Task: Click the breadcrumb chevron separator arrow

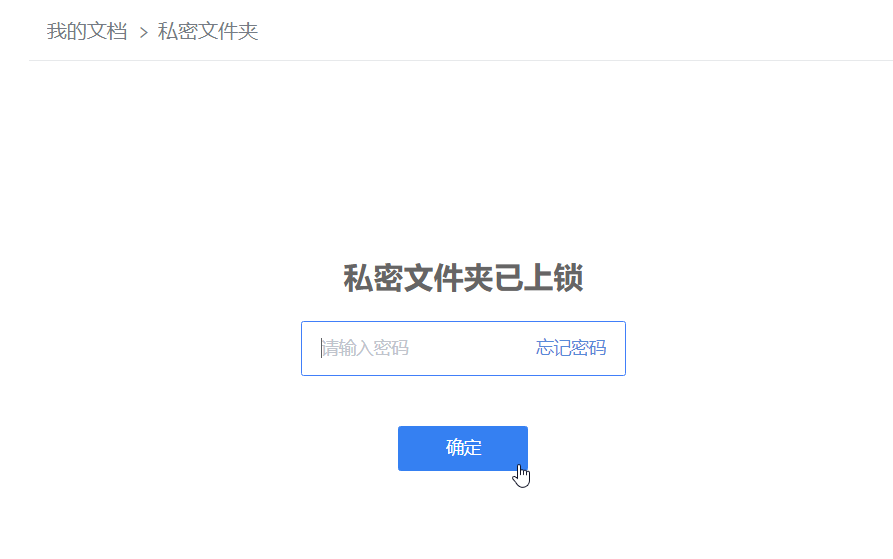Action: [144, 32]
